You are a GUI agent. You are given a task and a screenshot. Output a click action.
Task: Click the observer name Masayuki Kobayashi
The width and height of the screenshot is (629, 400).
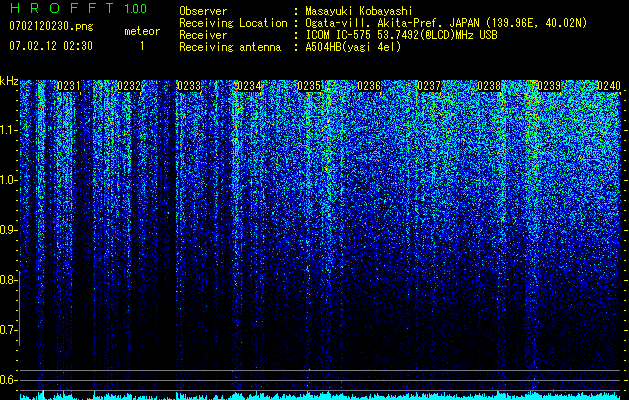359,11
